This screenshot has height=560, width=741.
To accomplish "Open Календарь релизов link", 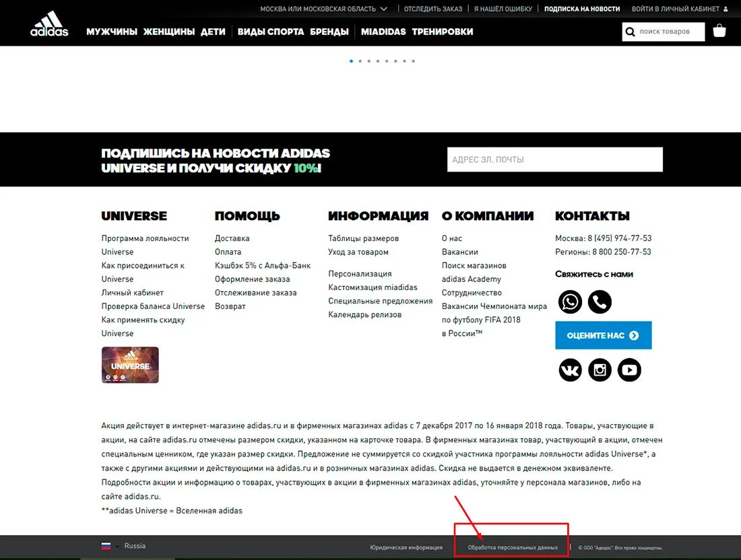I will [x=365, y=314].
